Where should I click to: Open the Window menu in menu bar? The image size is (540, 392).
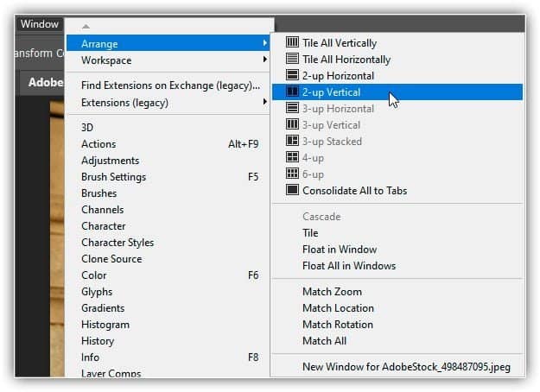tap(39, 24)
